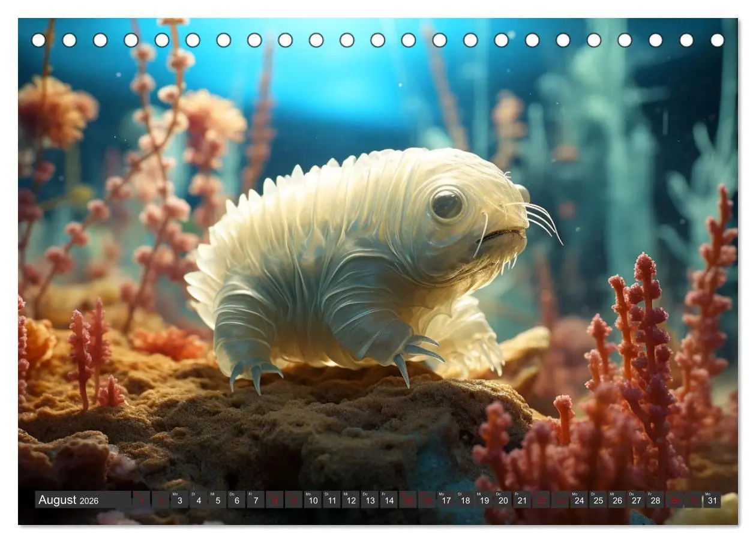
Task: Select date 21 in the calendar strip
Action: point(522,500)
